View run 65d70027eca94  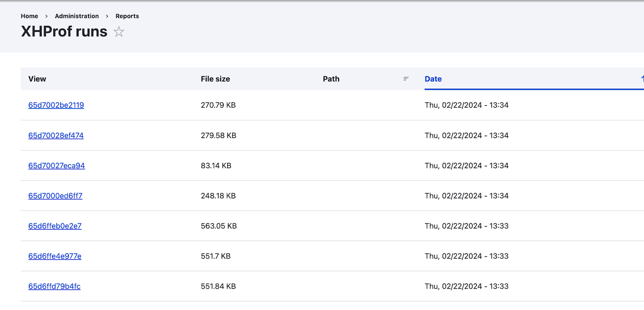pos(56,166)
